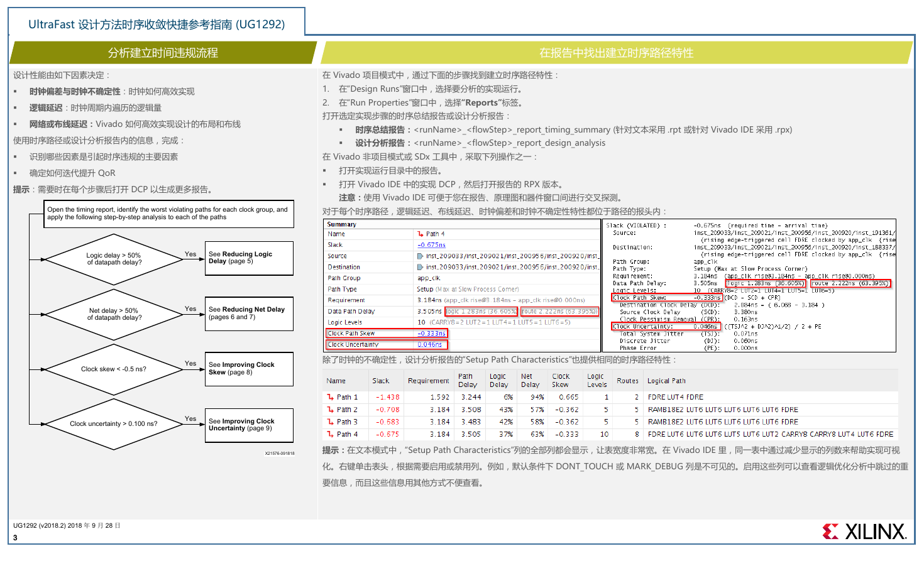Click Data Path Delay value 3.505ns
924x561 pixels.
click(429, 311)
